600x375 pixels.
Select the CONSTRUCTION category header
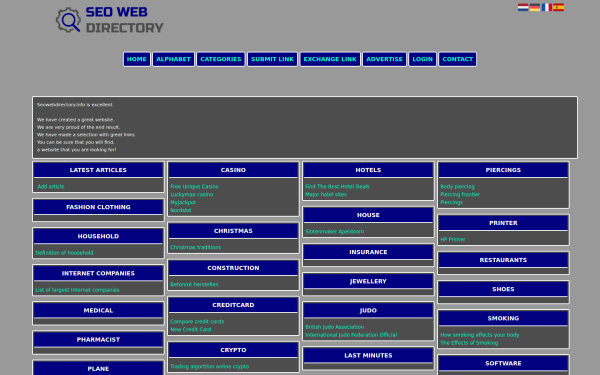coord(233,268)
